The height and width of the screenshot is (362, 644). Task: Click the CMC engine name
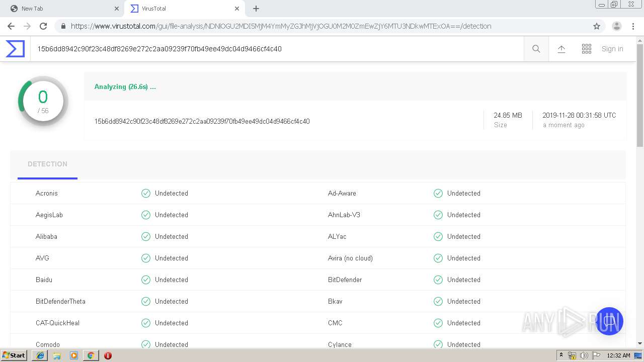coord(335,323)
